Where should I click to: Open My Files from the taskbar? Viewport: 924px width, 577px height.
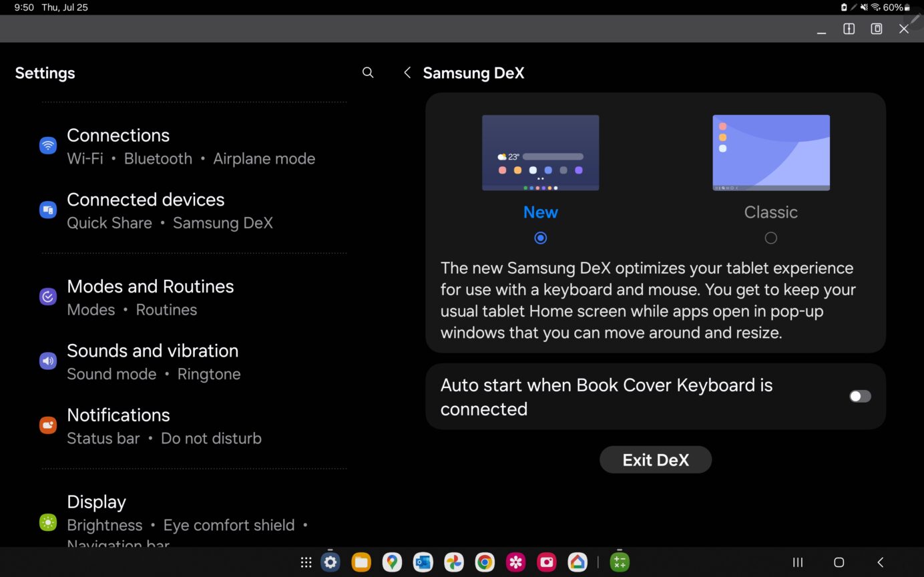point(361,562)
